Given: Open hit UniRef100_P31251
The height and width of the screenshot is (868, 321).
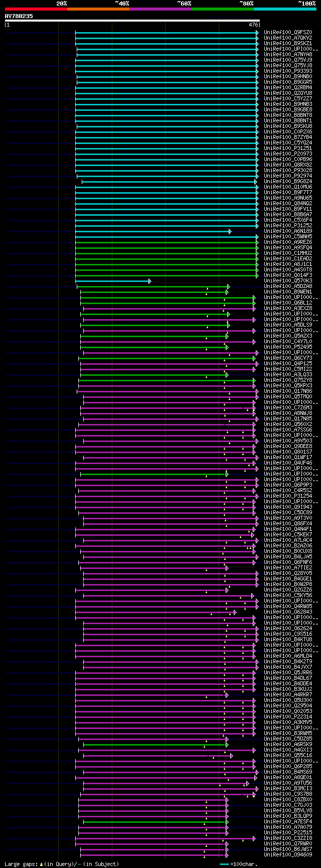Looking at the screenshot, I should [x=288, y=149].
